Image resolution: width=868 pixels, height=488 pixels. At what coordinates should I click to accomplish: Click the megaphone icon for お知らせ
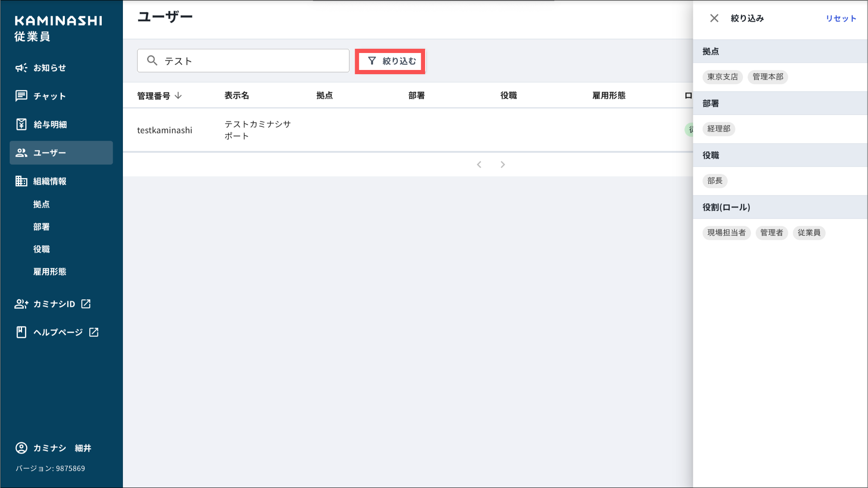21,68
